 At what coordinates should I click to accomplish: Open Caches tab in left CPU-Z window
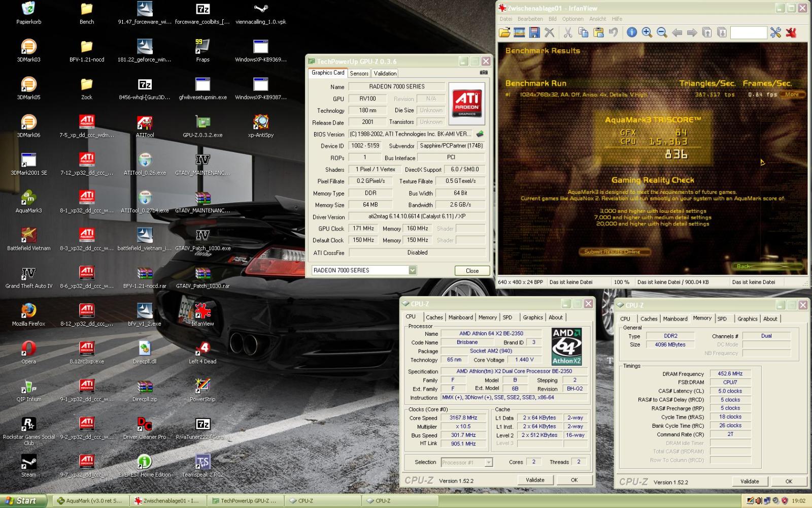click(x=434, y=317)
